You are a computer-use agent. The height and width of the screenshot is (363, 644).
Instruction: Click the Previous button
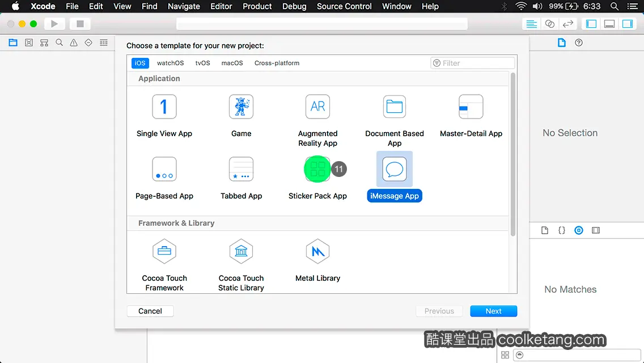click(439, 311)
